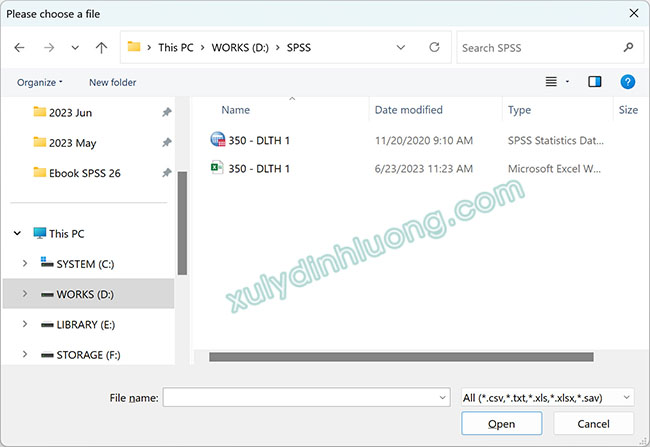
Task: Collapse the This PC tree node
Action: click(x=17, y=233)
